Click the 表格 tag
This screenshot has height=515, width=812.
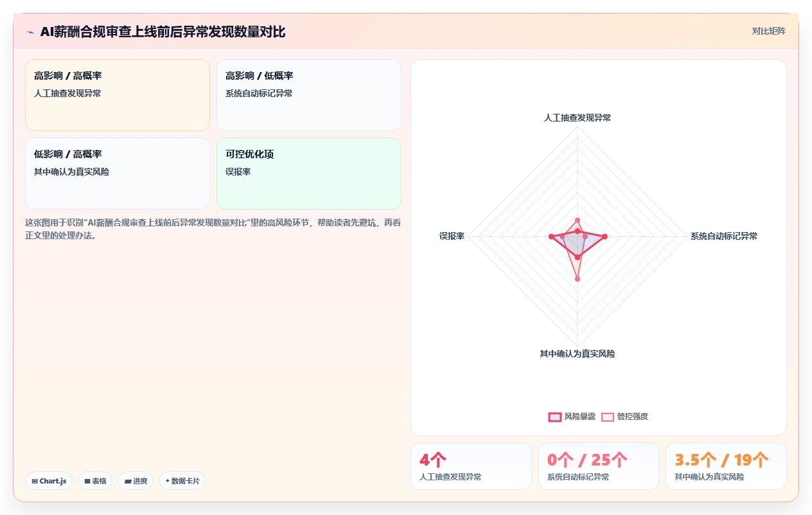tap(95, 481)
